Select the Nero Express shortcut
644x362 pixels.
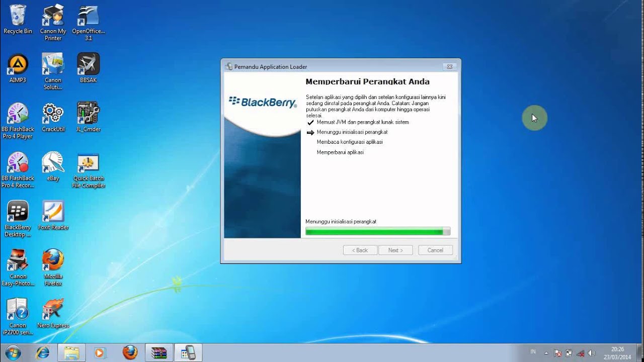(53, 314)
